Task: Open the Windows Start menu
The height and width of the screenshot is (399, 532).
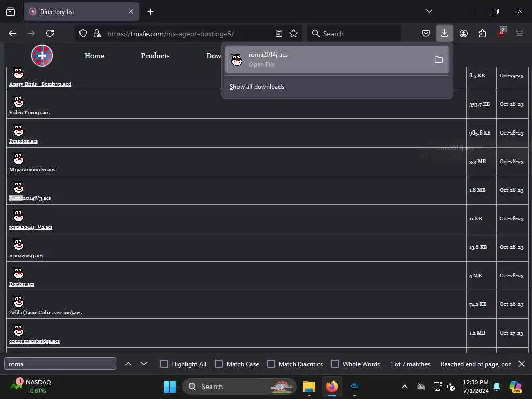Action: tap(170, 387)
